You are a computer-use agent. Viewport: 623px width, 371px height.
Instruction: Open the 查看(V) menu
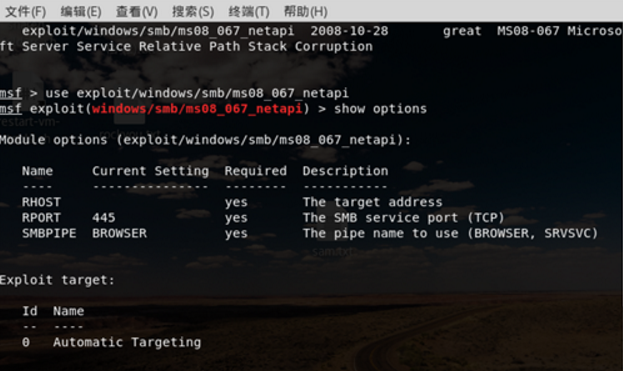tap(137, 12)
